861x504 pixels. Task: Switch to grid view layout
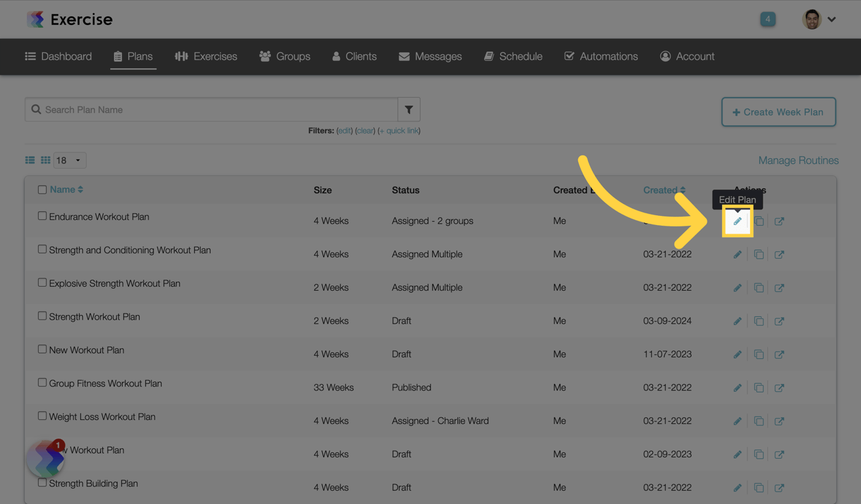45,160
